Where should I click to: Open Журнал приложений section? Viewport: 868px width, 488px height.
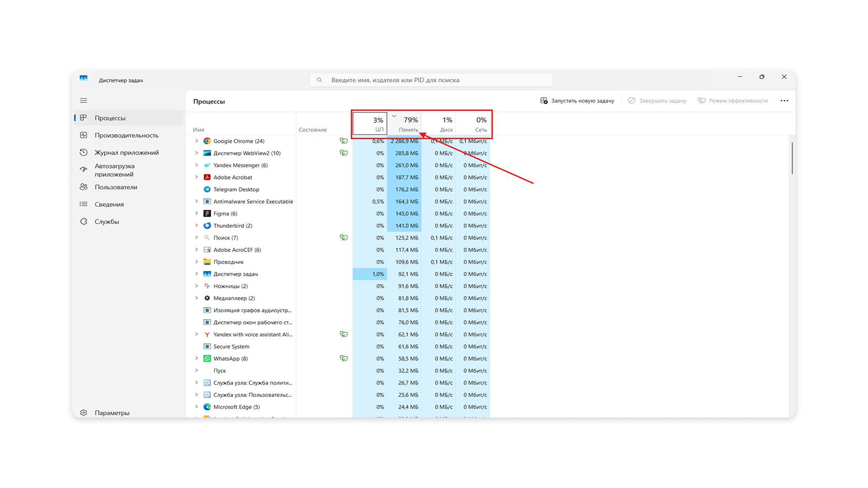(x=129, y=152)
